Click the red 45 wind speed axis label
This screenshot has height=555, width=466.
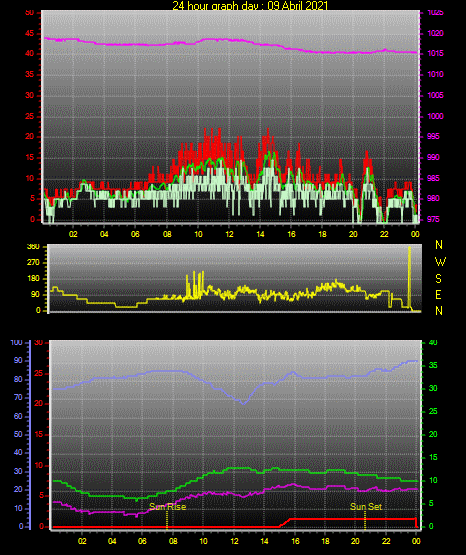30,34
